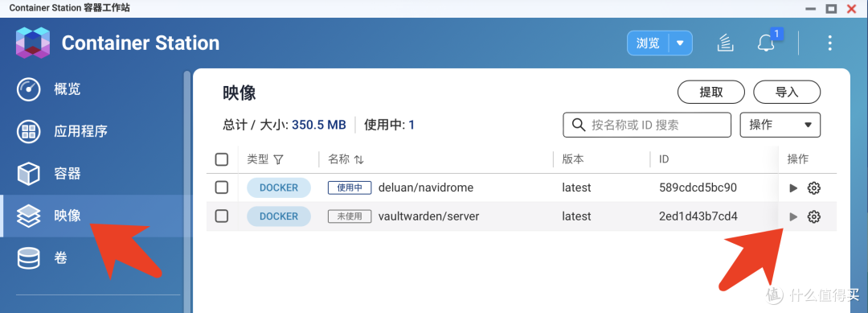Click the DOCKER badge for vaultwarden/server
Screen dimensions: 868x313
coord(278,216)
